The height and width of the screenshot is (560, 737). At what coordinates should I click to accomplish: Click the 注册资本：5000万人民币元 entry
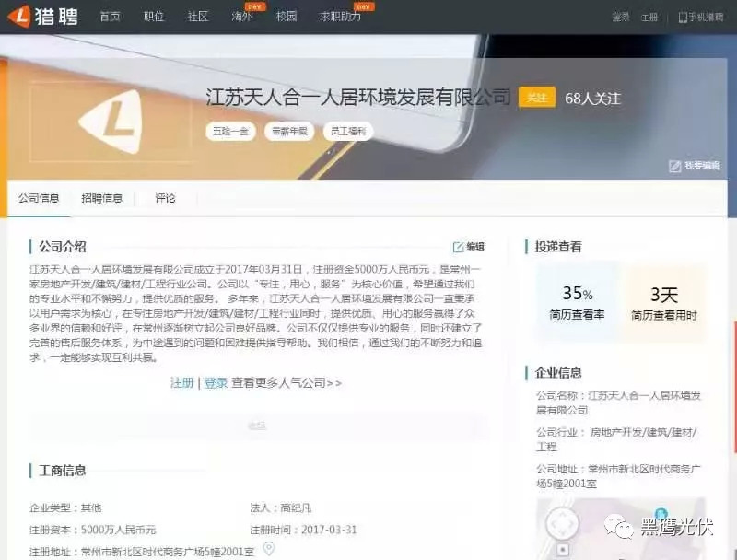pos(93,530)
